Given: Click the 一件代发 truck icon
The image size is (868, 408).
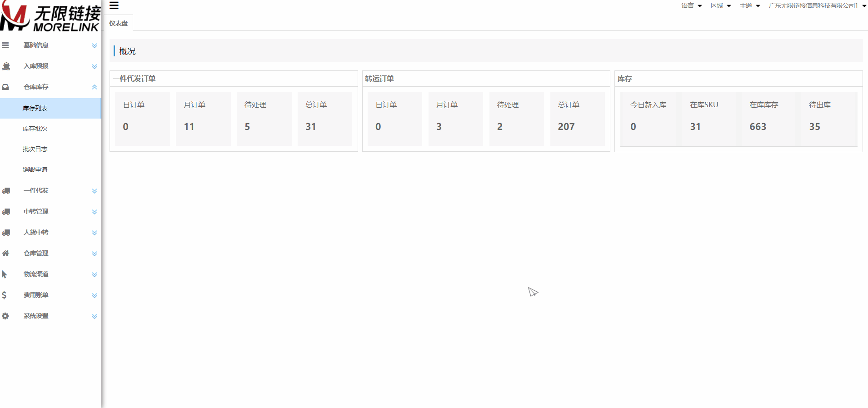Looking at the screenshot, I should [6, 191].
